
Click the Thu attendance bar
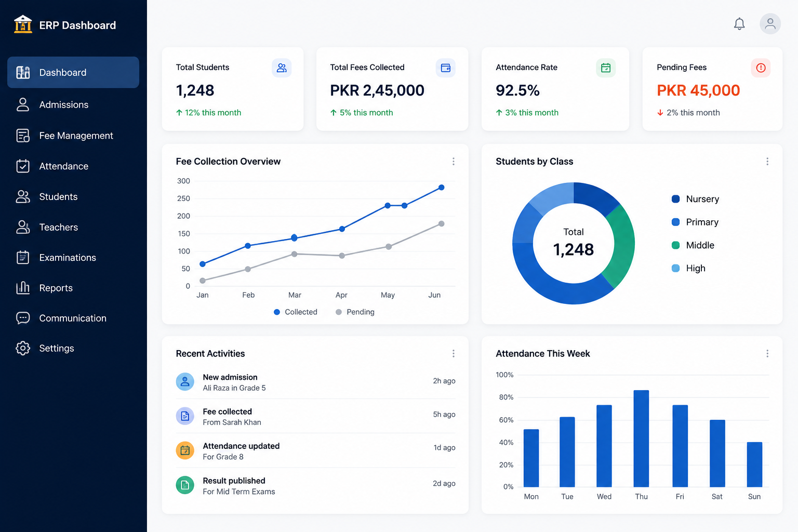pyautogui.click(x=641, y=438)
